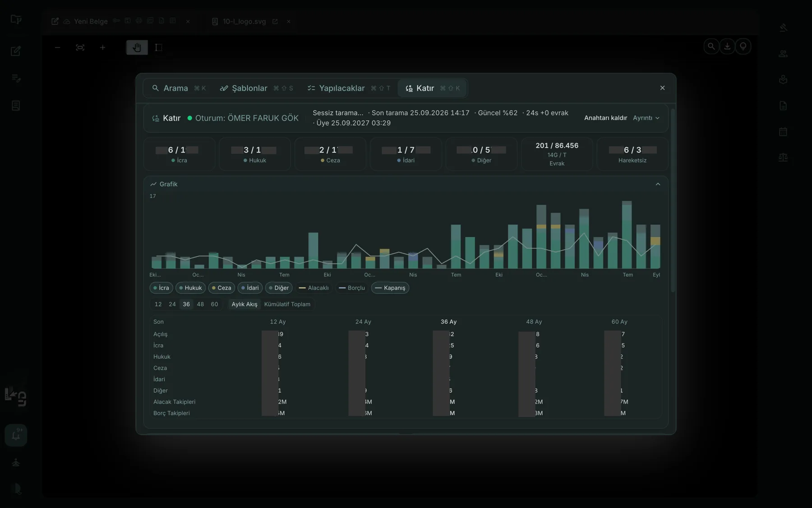Screen dimensions: 812x508
Task: Toggle the Ceza series in chart legend
Action: [221, 288]
